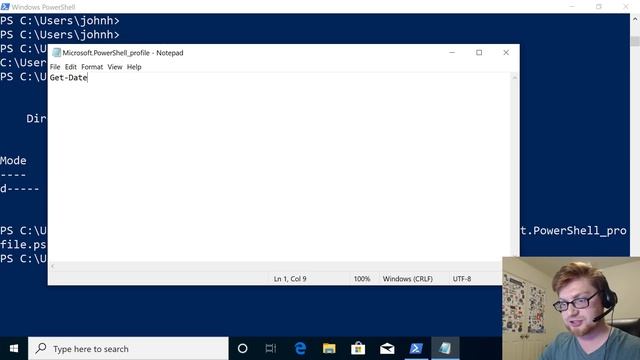Switch to PowerShell via taskbar icon
The height and width of the screenshot is (360, 640).
[x=416, y=349]
